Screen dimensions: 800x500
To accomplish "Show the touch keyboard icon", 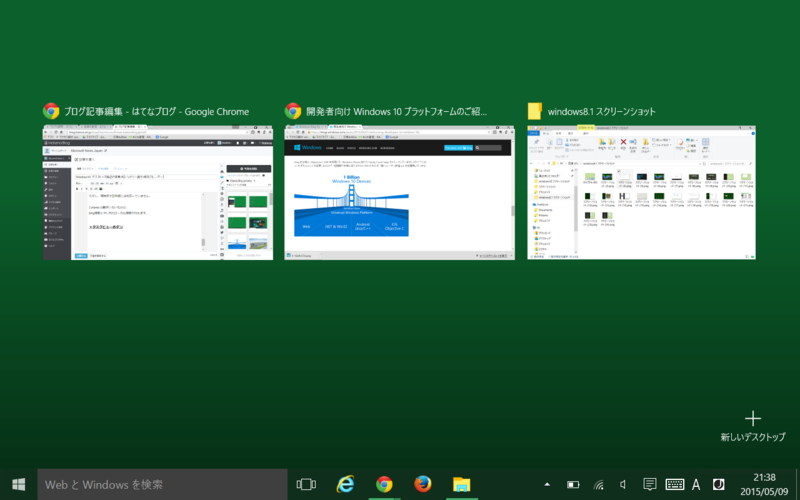I will point(675,484).
